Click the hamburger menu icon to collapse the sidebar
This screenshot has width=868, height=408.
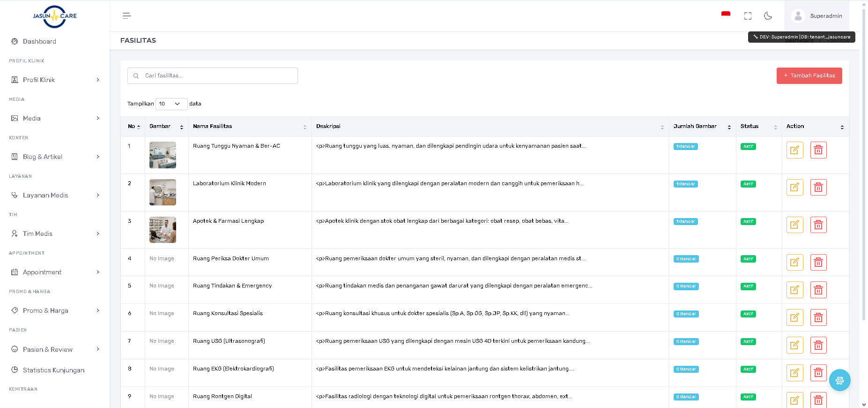(x=126, y=16)
